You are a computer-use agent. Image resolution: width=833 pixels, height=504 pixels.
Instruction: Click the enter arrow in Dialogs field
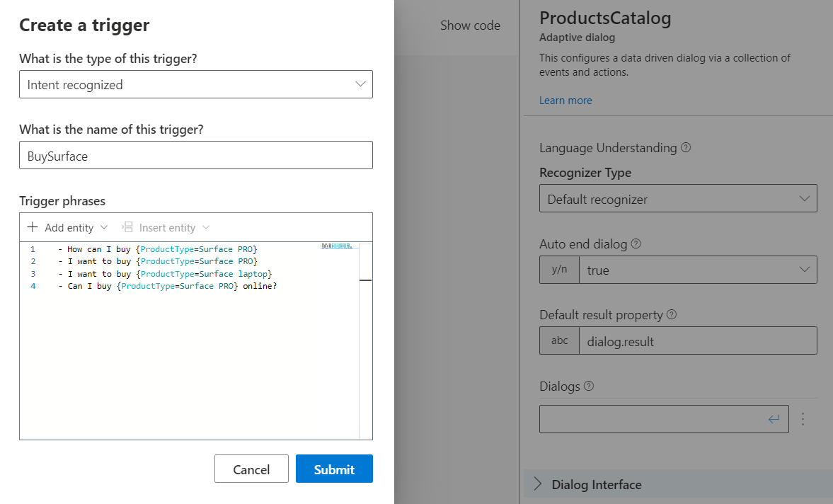coord(774,419)
